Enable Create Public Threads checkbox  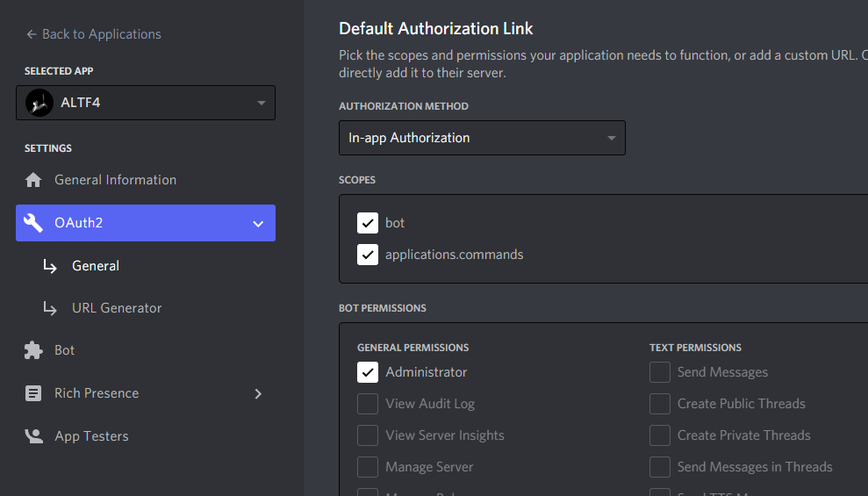(660, 404)
